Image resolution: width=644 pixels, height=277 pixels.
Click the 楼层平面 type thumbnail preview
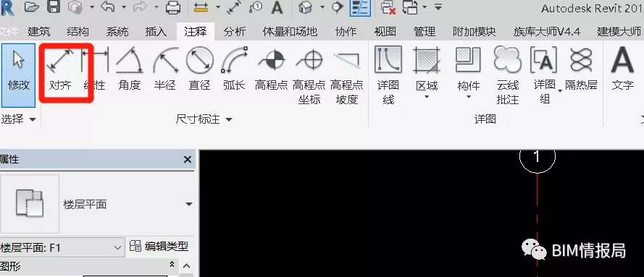click(29, 204)
